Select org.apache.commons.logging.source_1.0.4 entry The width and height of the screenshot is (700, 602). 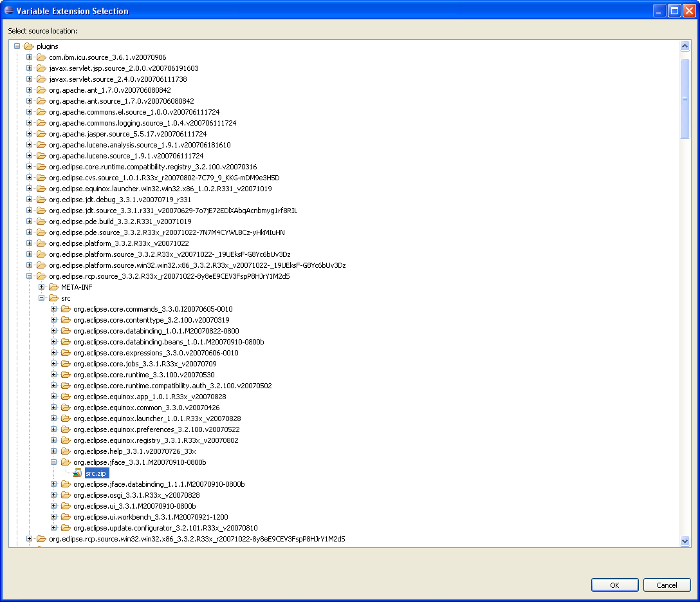click(142, 123)
